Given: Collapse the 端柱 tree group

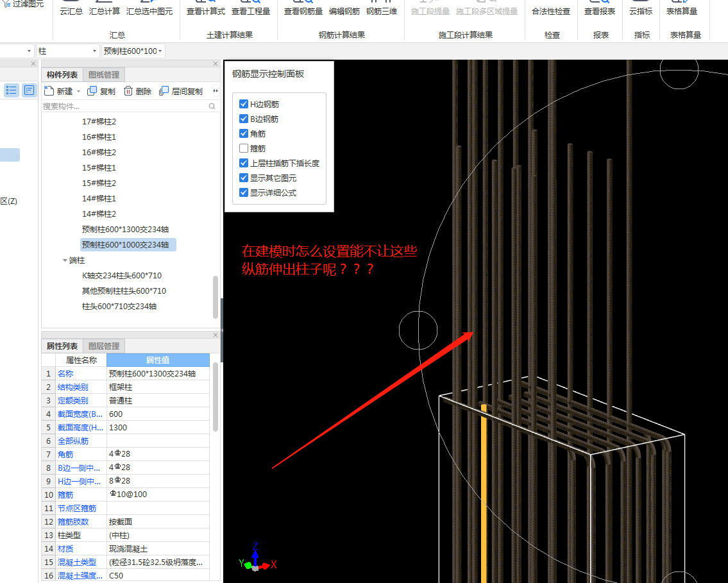Looking at the screenshot, I should tap(65, 260).
